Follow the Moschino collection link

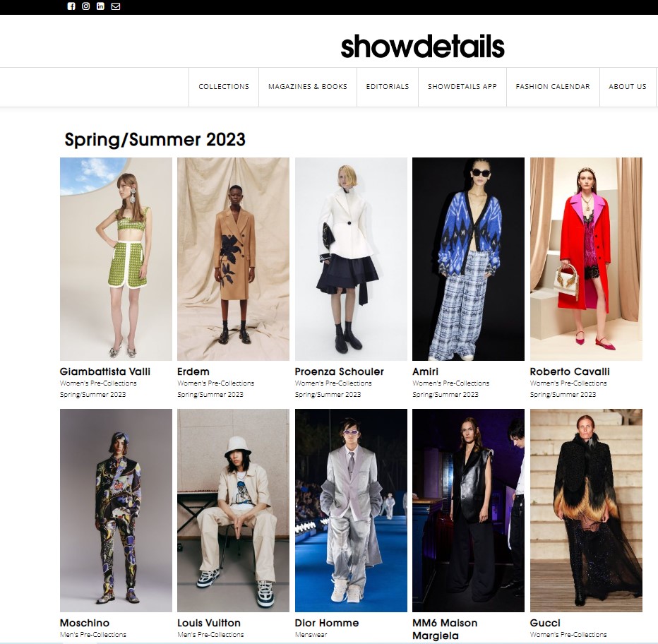84,623
